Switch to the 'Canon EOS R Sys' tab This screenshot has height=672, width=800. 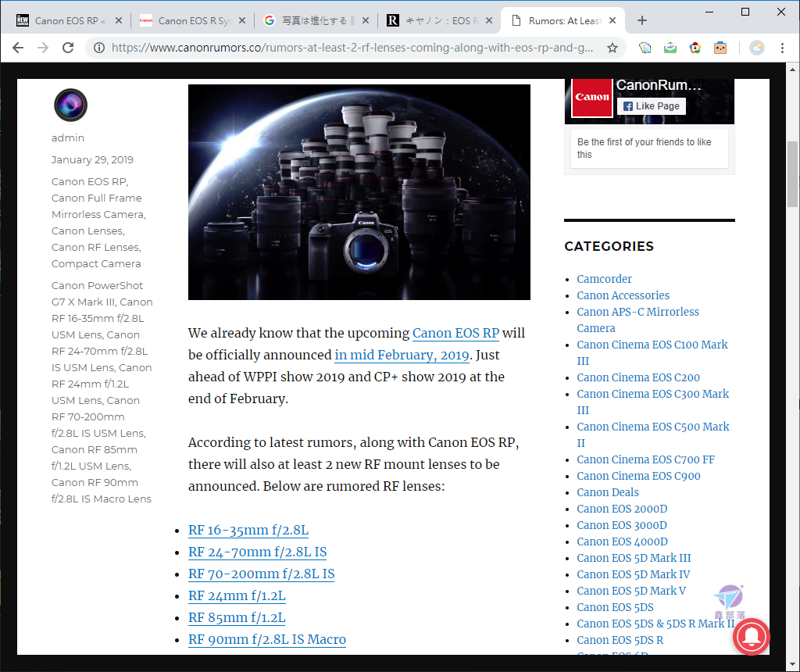193,20
